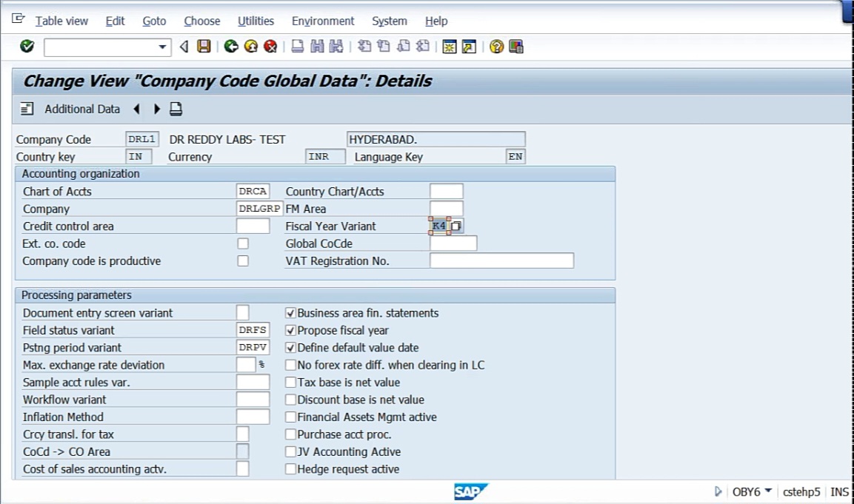This screenshot has height=504, width=854.
Task: Open Find with the binoculars icon
Action: [x=317, y=47]
